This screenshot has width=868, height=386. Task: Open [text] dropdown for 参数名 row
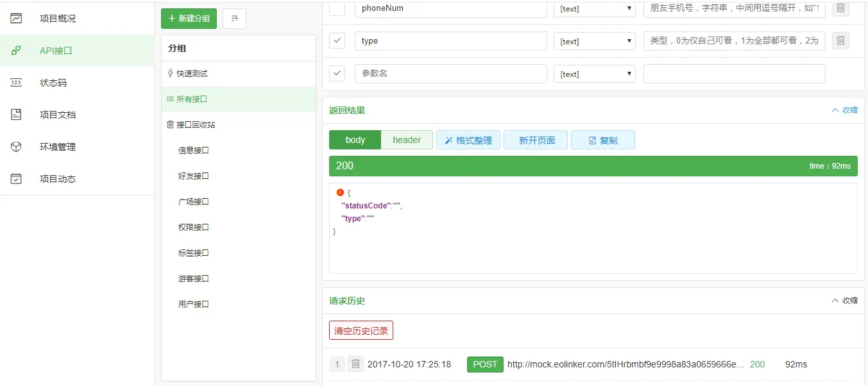tap(595, 74)
